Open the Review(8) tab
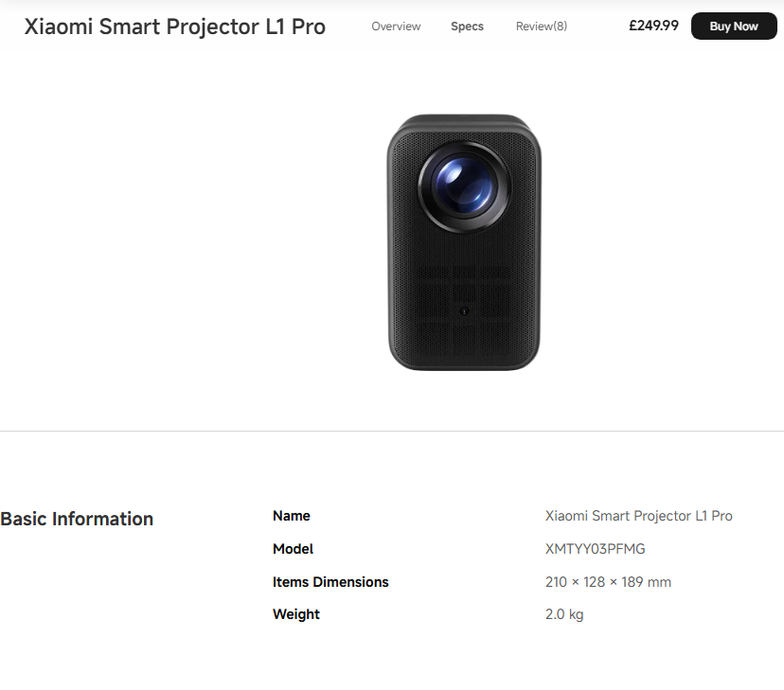The height and width of the screenshot is (690, 784). click(x=541, y=26)
